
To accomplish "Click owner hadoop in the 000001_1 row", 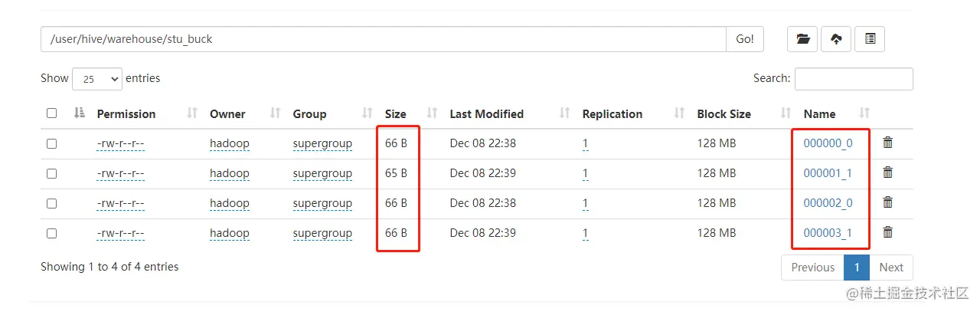I will (230, 173).
